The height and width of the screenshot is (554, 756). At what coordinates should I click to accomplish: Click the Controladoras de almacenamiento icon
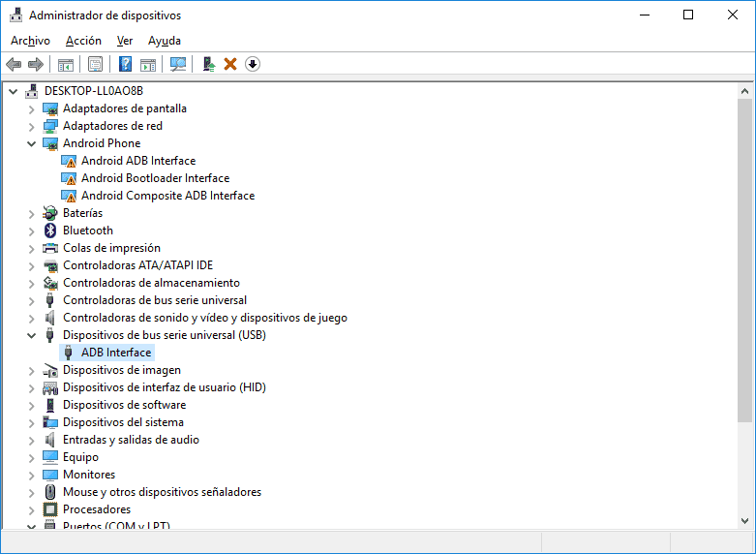50,283
